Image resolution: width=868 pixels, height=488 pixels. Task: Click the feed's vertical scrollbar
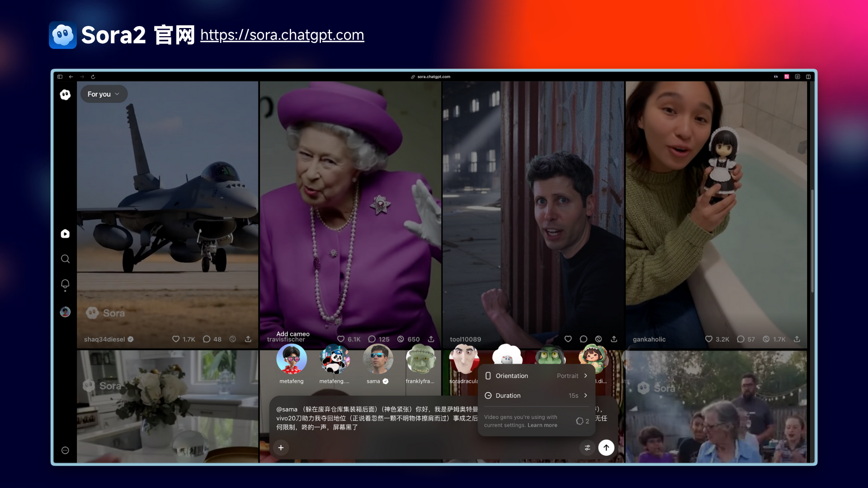[x=812, y=240]
